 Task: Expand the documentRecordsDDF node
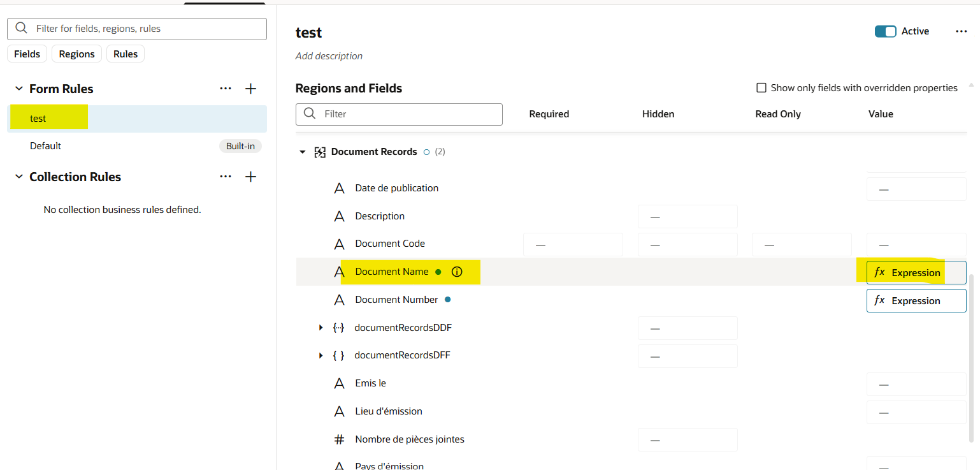[321, 328]
